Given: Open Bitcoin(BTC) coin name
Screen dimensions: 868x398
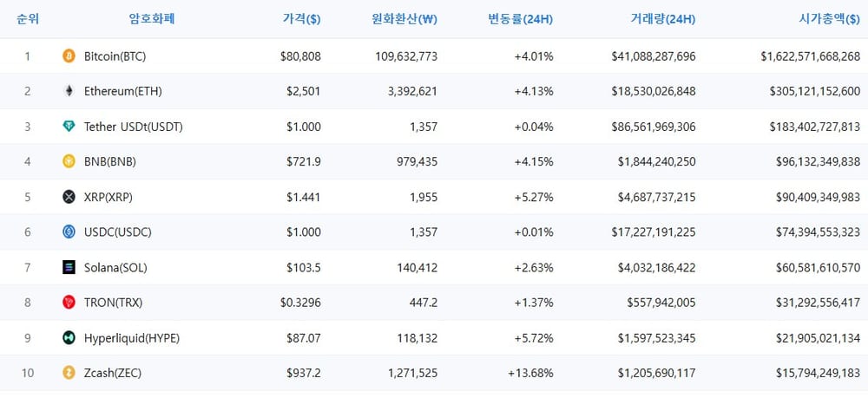Looking at the screenshot, I should coord(115,55).
